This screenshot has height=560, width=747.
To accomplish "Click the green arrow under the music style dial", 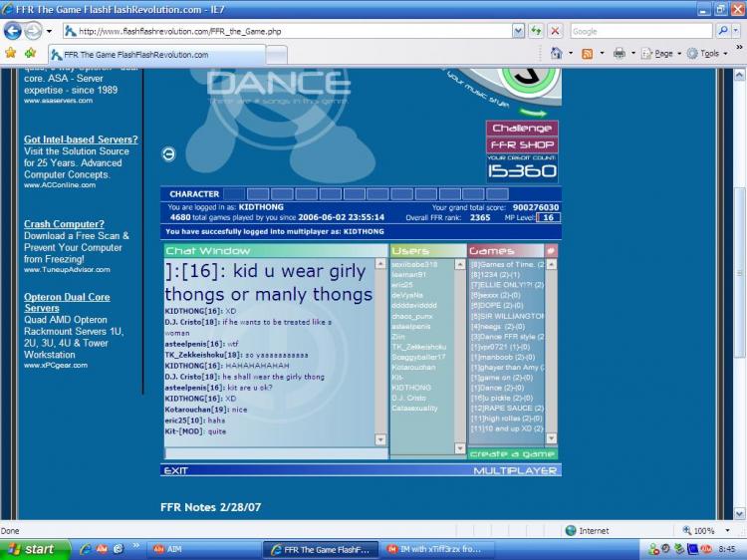I will (533, 113).
